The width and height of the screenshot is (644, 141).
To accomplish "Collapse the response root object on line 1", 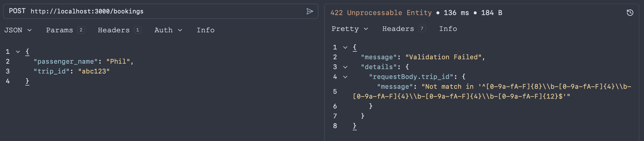I will tap(345, 47).
